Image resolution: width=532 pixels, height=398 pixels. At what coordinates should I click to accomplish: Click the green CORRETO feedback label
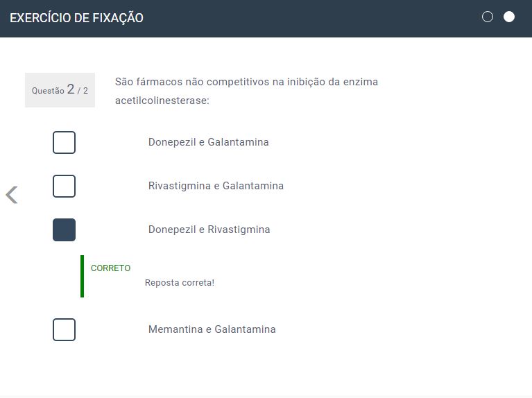(x=110, y=268)
